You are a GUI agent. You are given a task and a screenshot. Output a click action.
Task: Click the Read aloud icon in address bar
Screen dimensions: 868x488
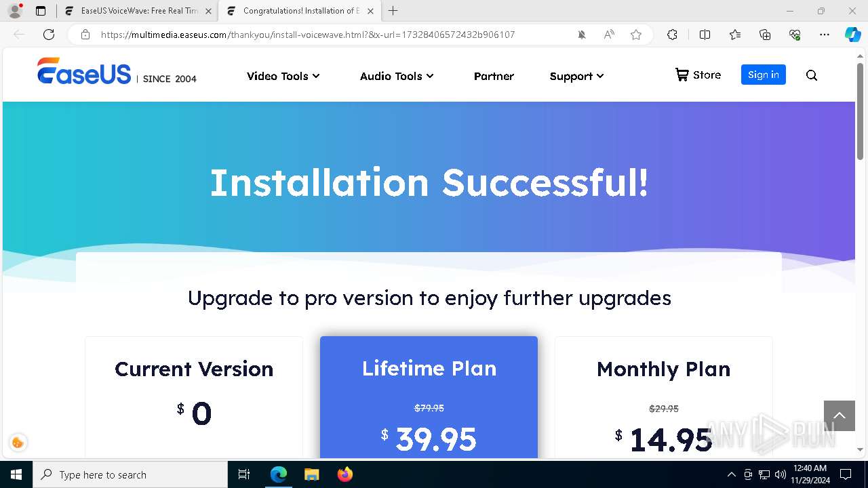pyautogui.click(x=609, y=35)
